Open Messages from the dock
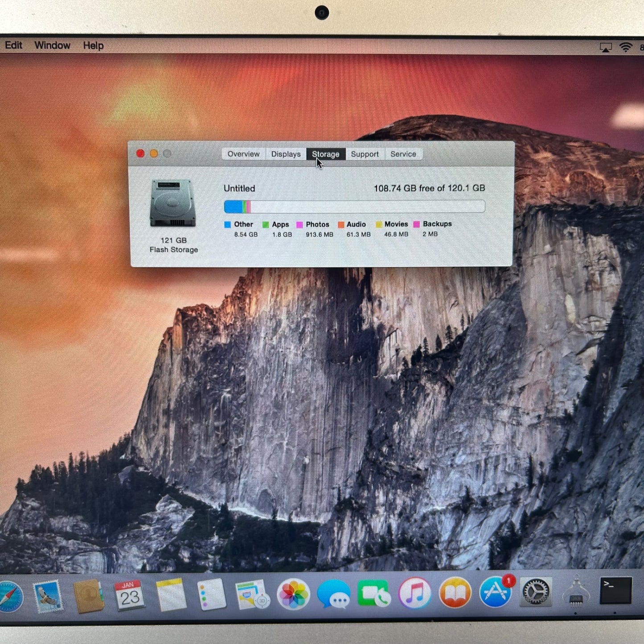 333,594
